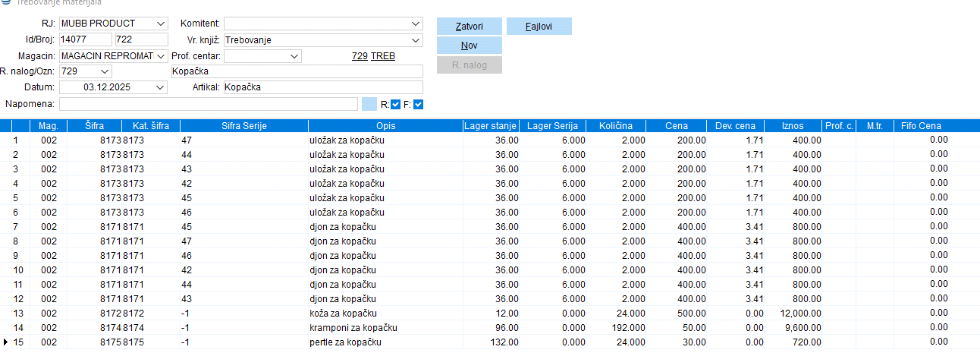Click the Artikal field containing Kopačka
Viewport: 980px width, 353px height.
(322, 87)
